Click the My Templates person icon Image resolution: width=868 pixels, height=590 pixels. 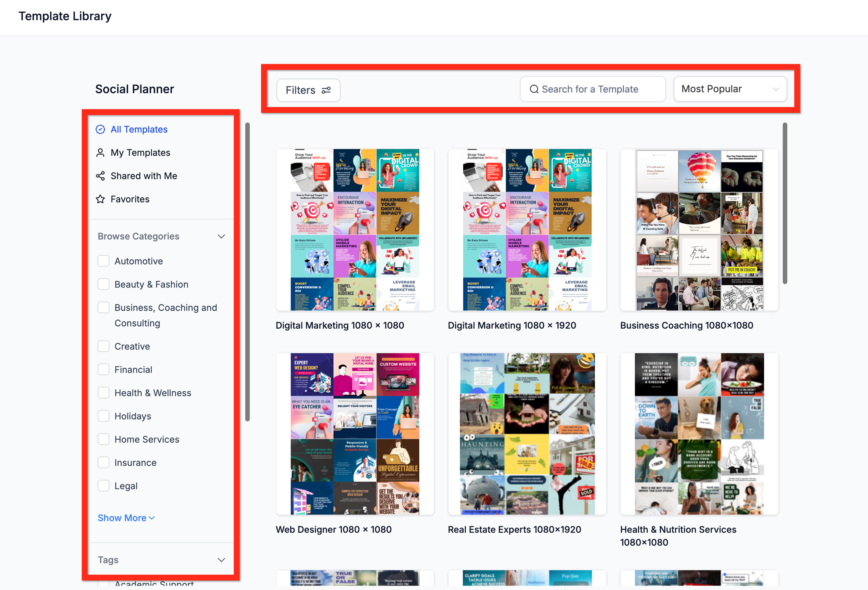100,153
